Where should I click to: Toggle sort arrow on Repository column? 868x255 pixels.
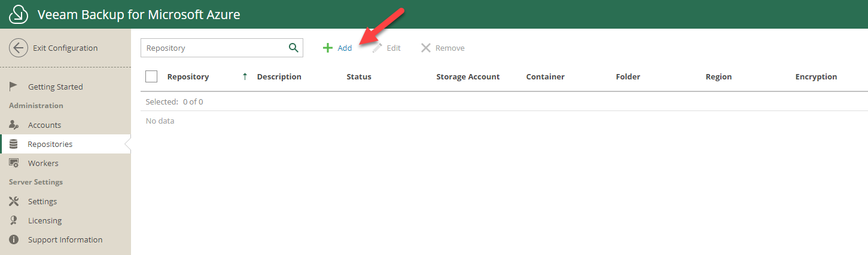[245, 76]
